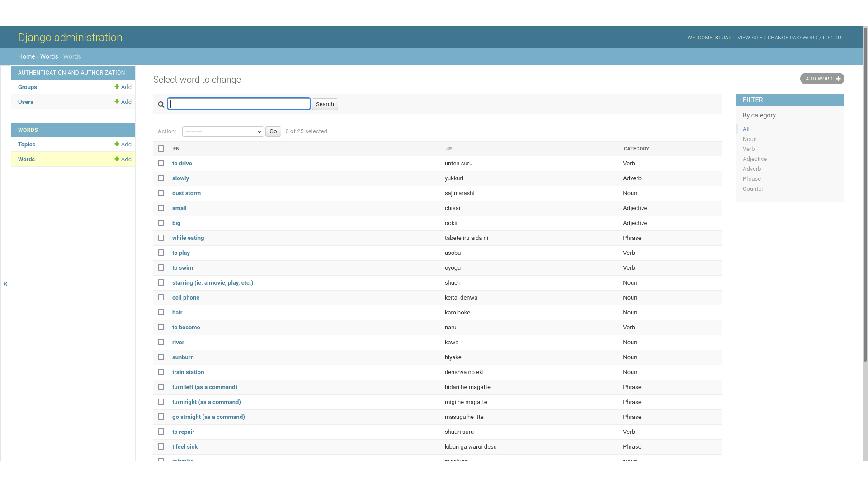The height and width of the screenshot is (488, 868).
Task: Click the plus icon on Add Word button
Action: tap(838, 79)
